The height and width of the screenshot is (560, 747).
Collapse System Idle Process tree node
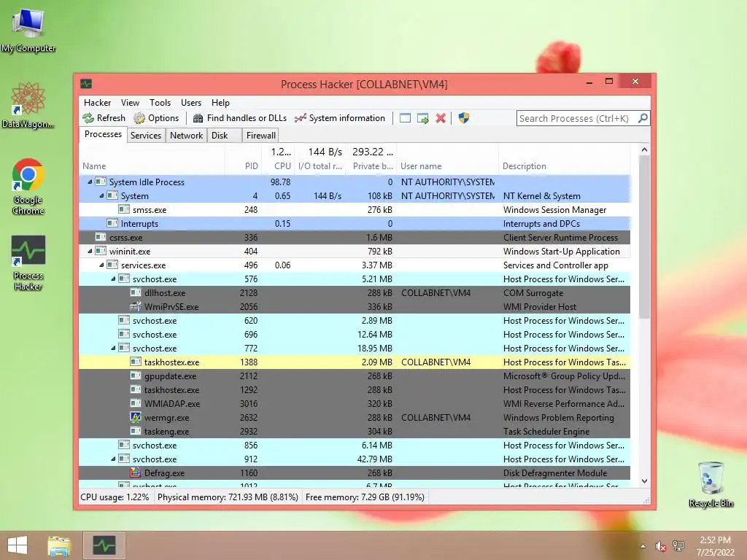(90, 182)
